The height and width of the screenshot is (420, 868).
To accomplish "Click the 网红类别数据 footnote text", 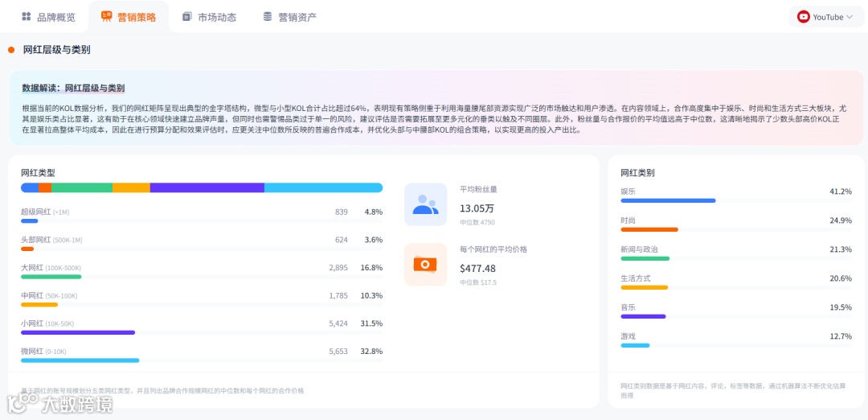I will click(x=734, y=391).
